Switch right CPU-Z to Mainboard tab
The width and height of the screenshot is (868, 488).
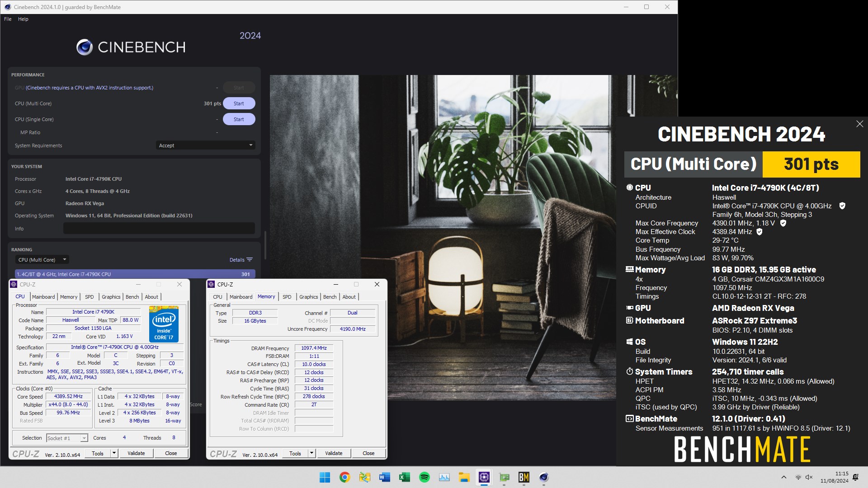pos(241,297)
